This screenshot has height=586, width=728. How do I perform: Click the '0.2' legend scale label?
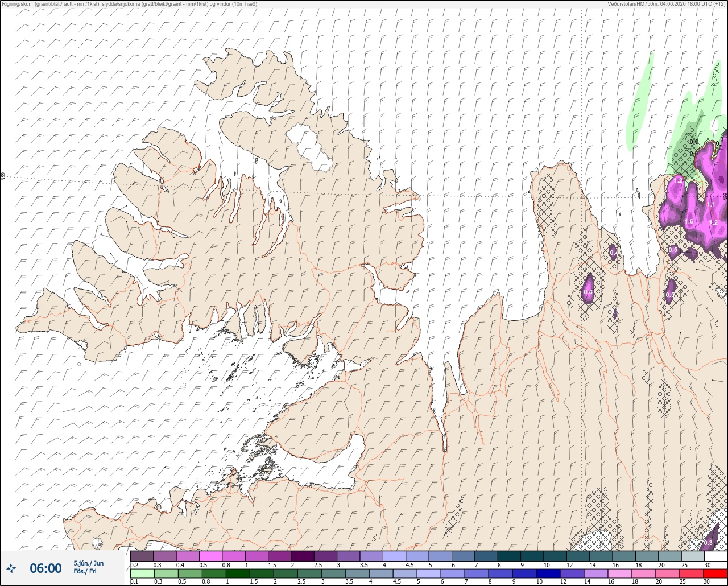pos(134,564)
